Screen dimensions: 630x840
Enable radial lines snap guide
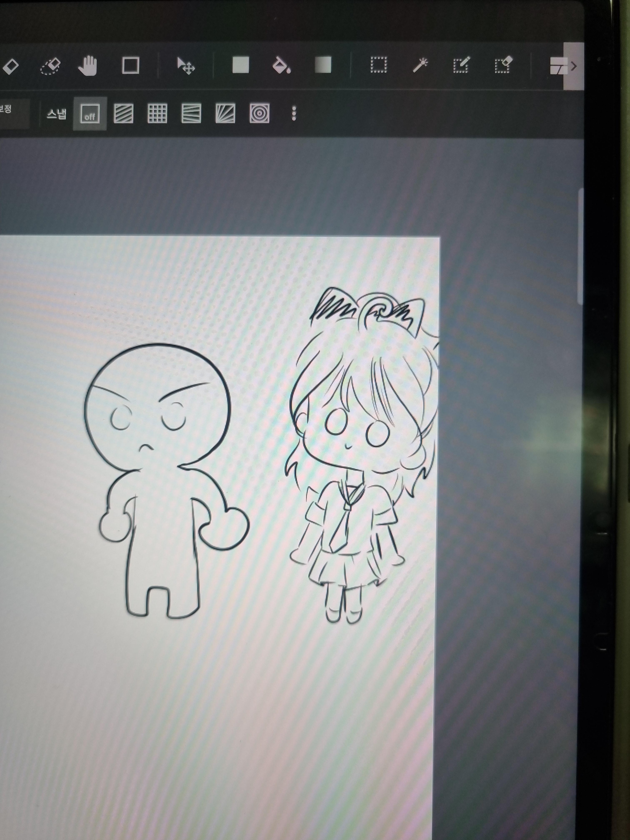225,114
